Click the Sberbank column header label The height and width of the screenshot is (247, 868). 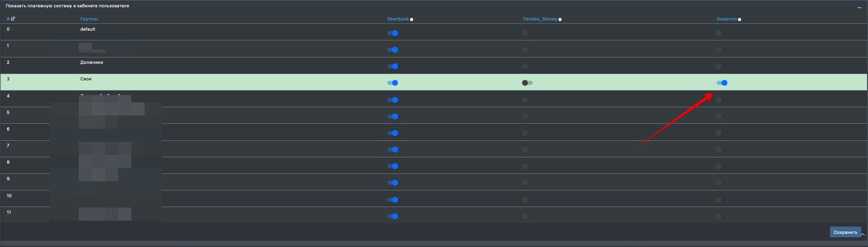[398, 19]
